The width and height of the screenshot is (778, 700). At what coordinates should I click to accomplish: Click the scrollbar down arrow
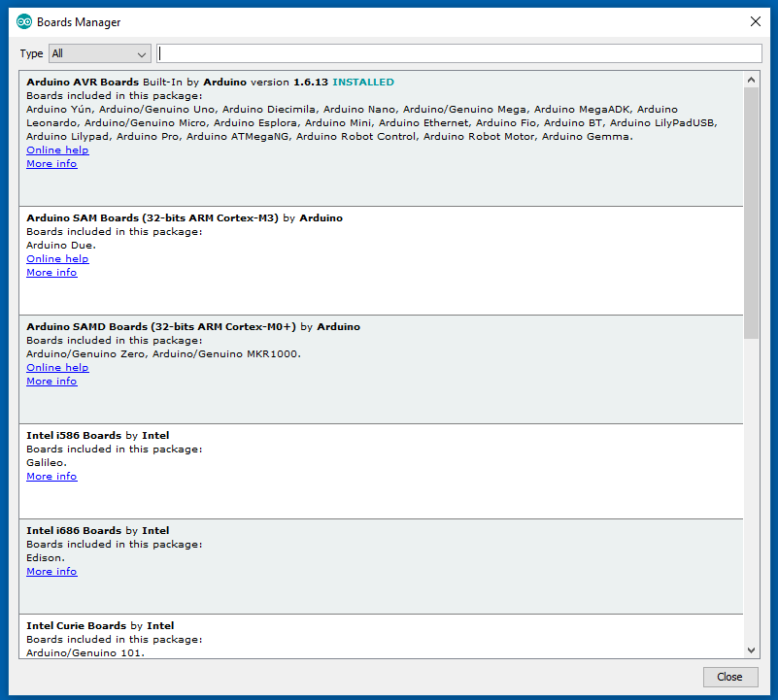pos(751,650)
